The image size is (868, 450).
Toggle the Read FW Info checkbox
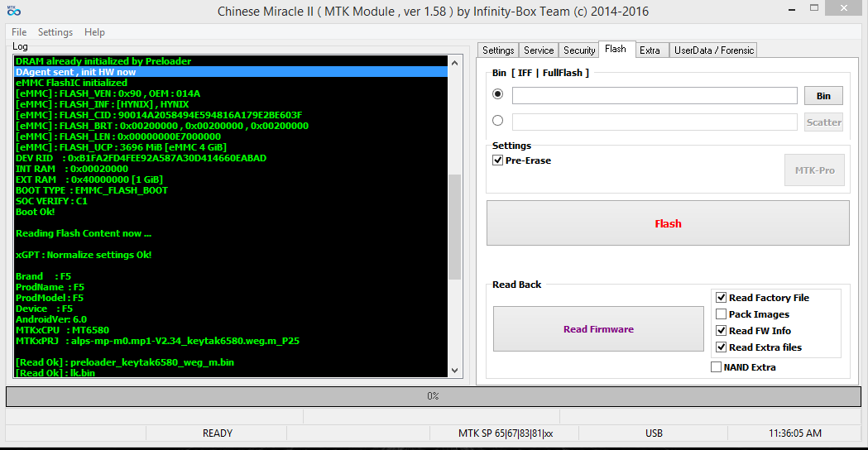coord(721,331)
